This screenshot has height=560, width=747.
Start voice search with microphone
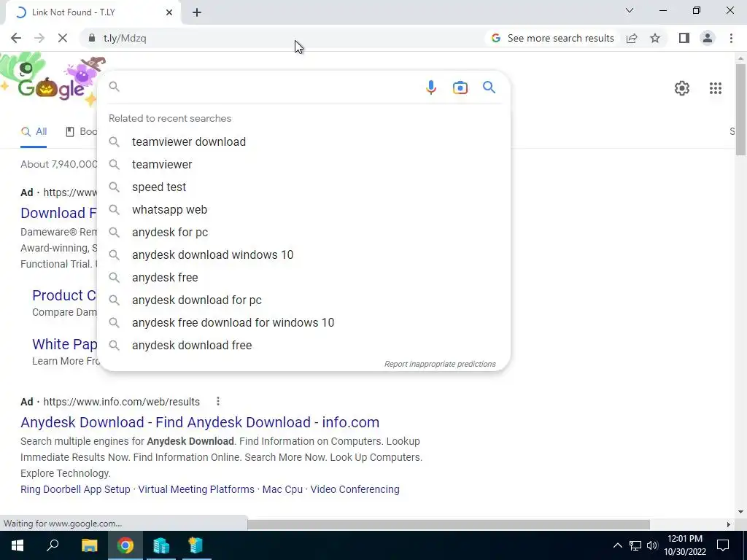430,87
